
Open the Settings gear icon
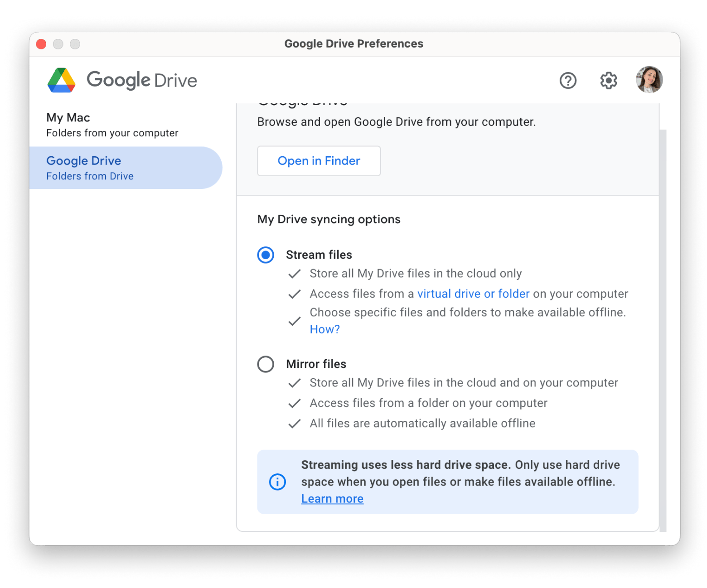[608, 81]
